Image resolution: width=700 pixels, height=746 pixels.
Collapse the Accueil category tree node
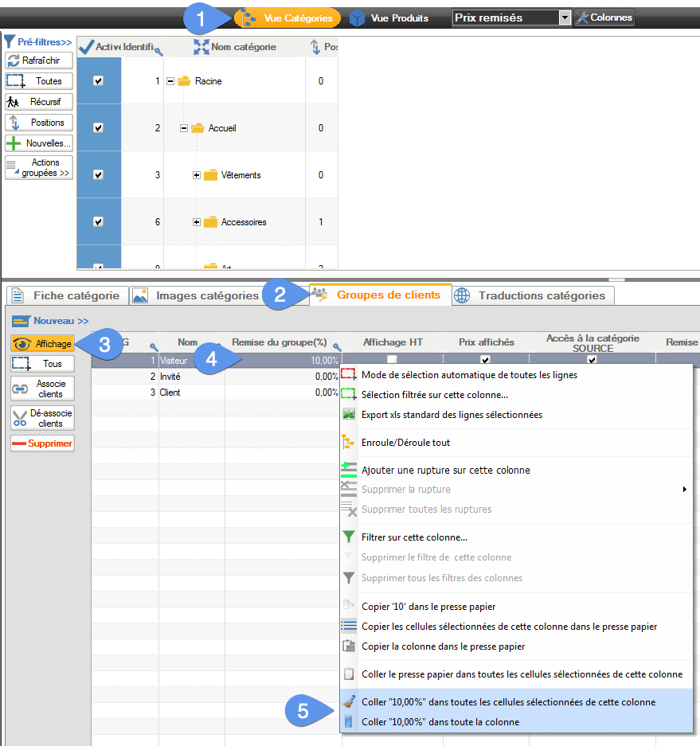pyautogui.click(x=183, y=128)
